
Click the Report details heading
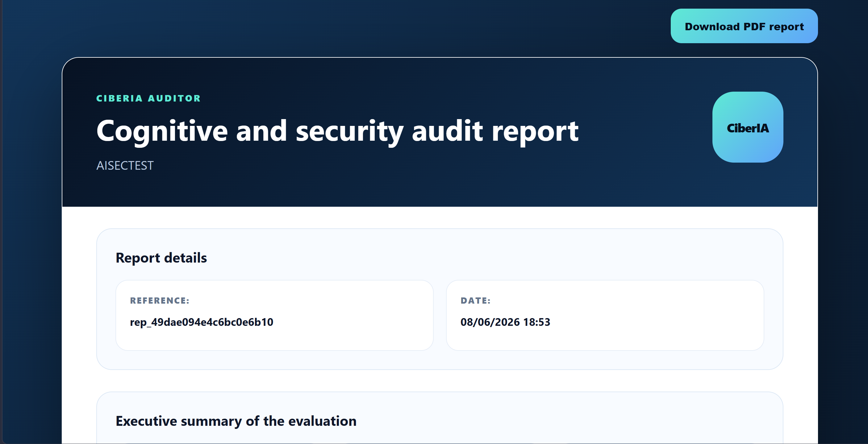161,258
